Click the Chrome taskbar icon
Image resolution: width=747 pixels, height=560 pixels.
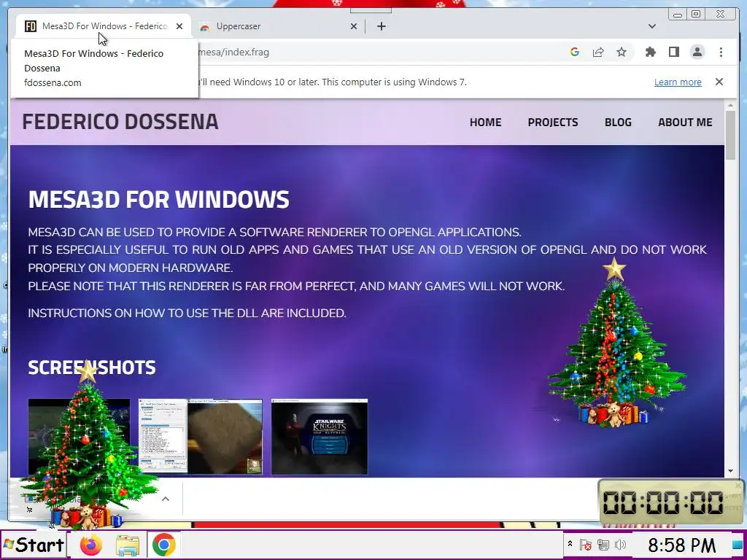coord(164,545)
